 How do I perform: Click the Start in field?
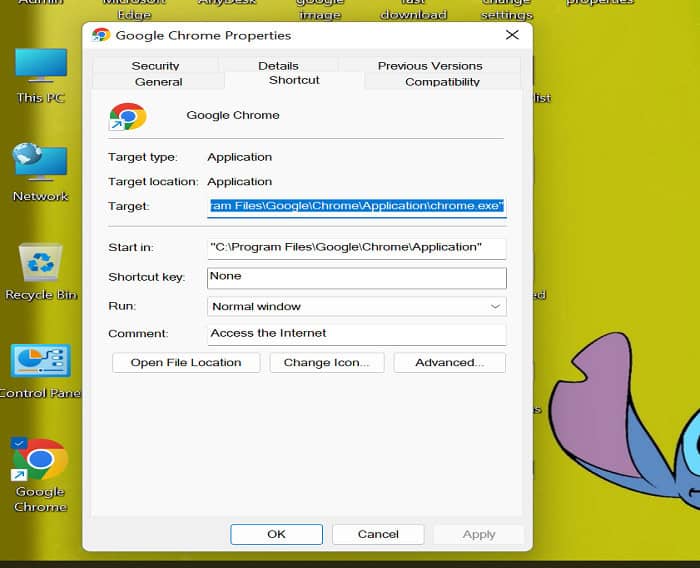coord(357,248)
